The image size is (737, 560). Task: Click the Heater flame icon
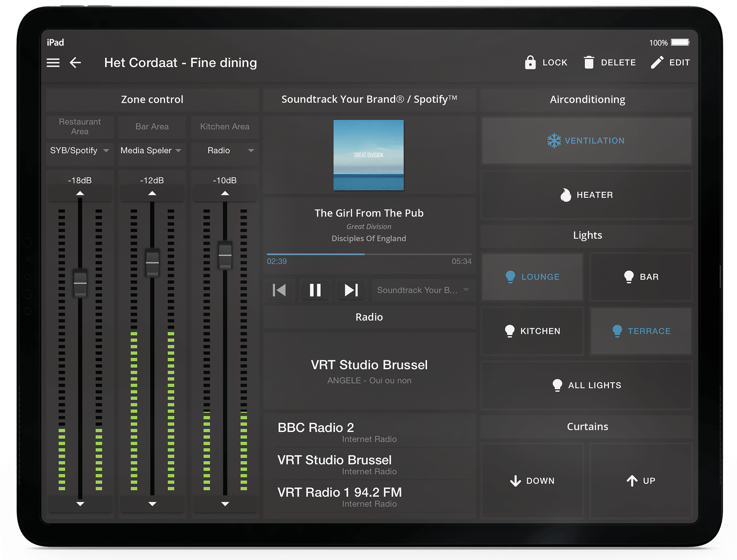coord(566,195)
